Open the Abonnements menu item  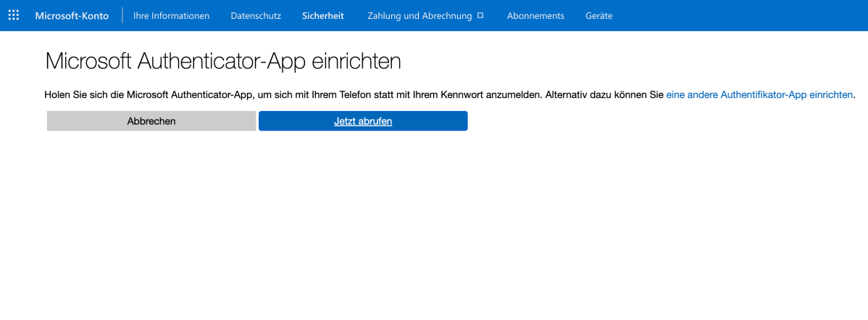[x=535, y=15]
